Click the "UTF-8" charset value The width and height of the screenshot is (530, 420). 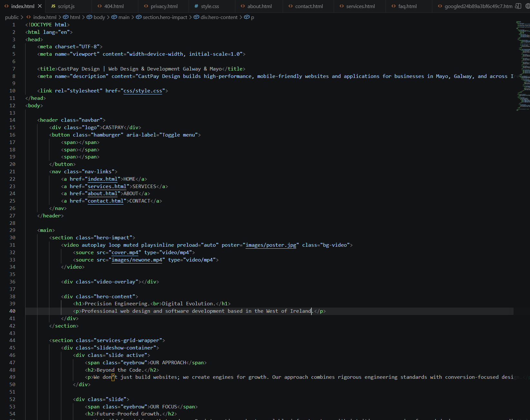point(89,47)
